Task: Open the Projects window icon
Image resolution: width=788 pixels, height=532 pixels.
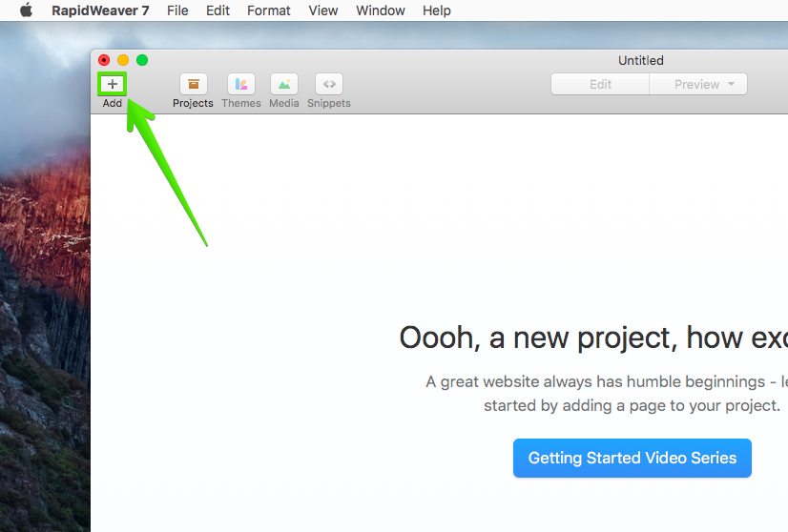Action: click(194, 84)
